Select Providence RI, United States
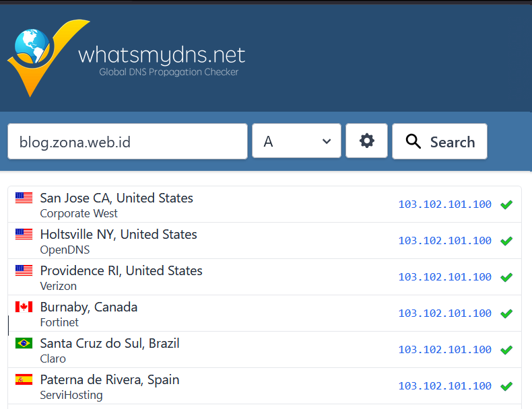 pyautogui.click(x=121, y=270)
